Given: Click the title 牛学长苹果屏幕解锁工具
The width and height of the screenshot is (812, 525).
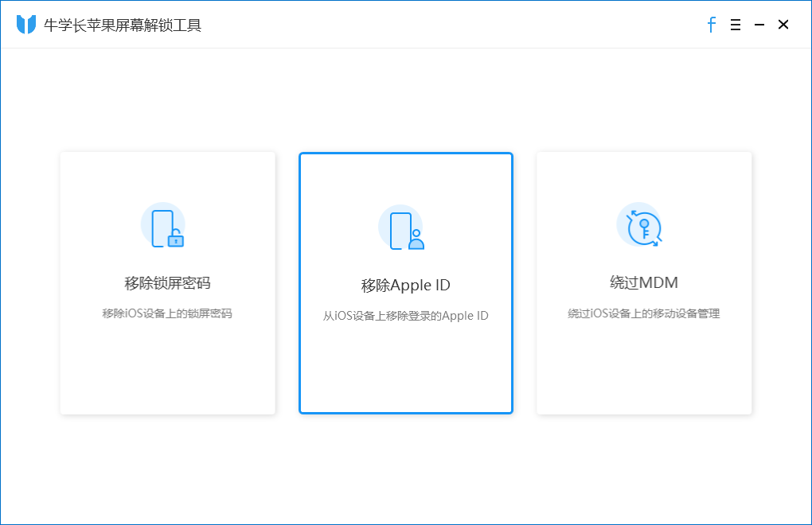Looking at the screenshot, I should click(x=123, y=25).
